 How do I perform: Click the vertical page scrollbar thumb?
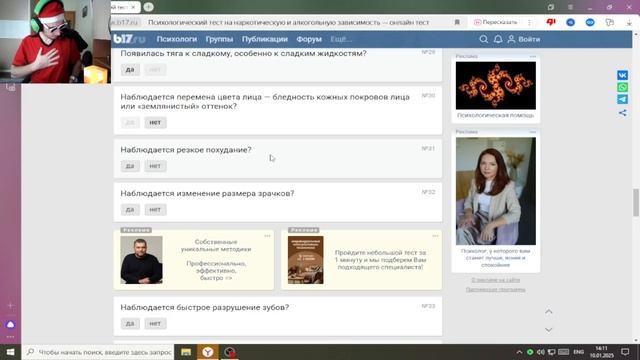[636, 202]
